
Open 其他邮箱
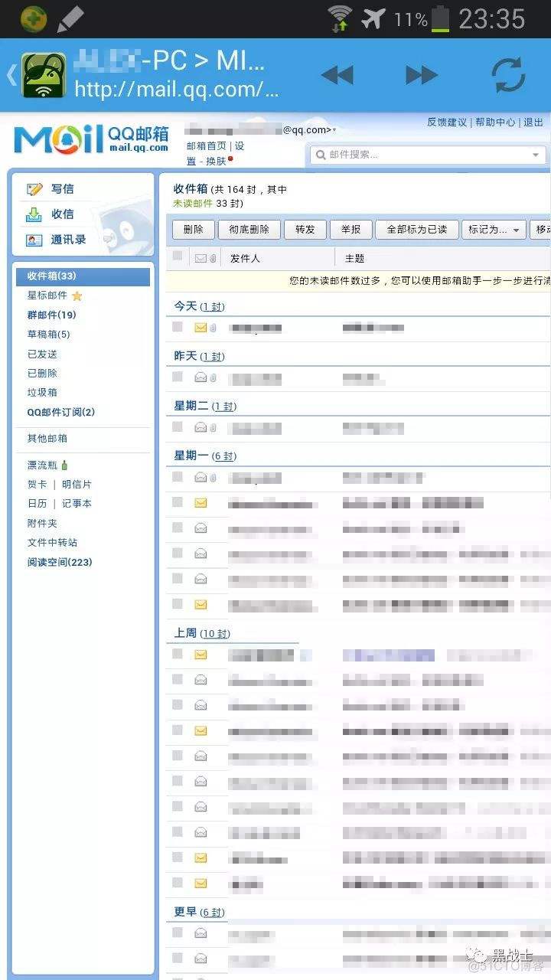click(x=47, y=439)
